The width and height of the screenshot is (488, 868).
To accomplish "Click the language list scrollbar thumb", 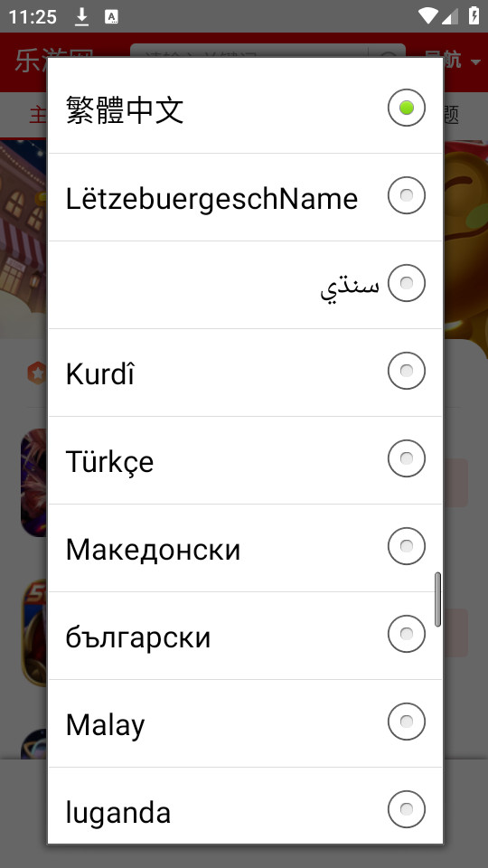I will pyautogui.click(x=437, y=599).
